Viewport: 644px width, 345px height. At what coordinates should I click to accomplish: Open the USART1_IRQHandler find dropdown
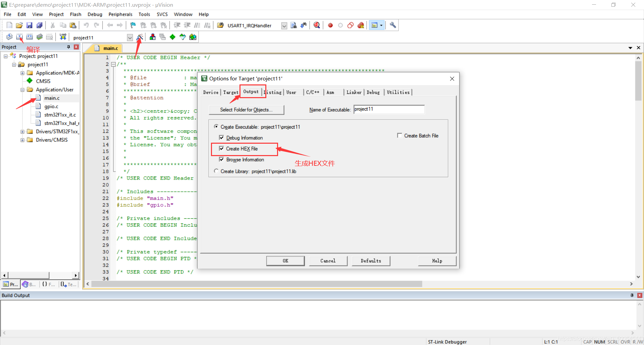tap(284, 26)
